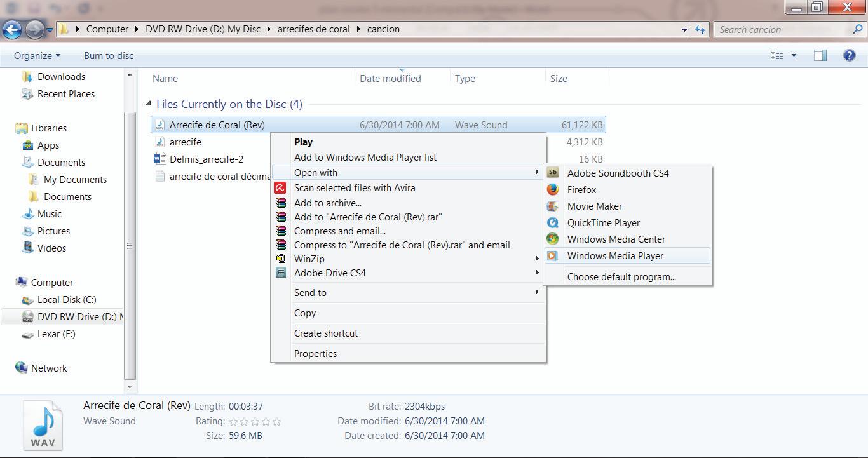Expand the Adobe Drive CS4 submenu
868x458 pixels.
coord(409,273)
